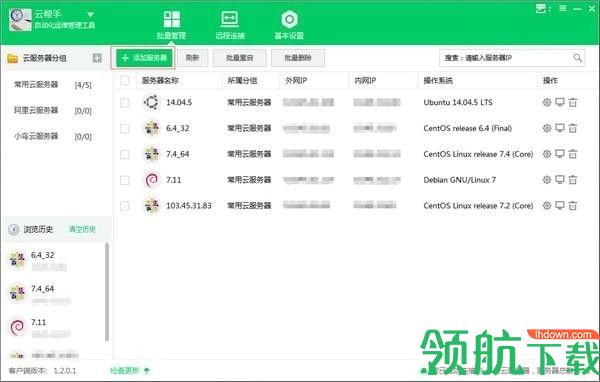
Task: Click the clock icon beside 浏览历史
Action: (x=14, y=229)
